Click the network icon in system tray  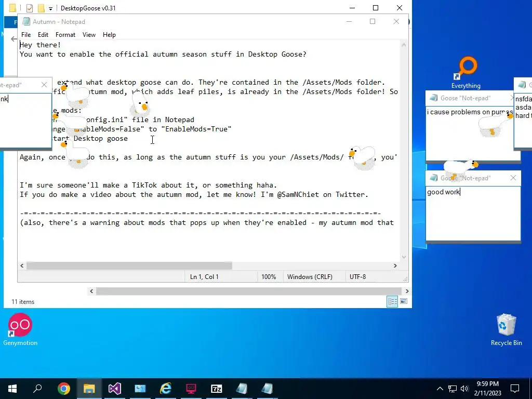pyautogui.click(x=453, y=389)
